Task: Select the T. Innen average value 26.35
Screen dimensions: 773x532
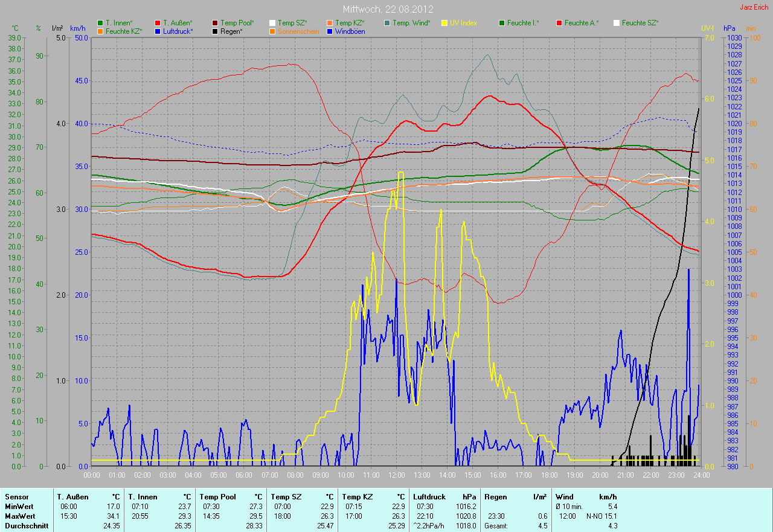Action: click(x=182, y=526)
